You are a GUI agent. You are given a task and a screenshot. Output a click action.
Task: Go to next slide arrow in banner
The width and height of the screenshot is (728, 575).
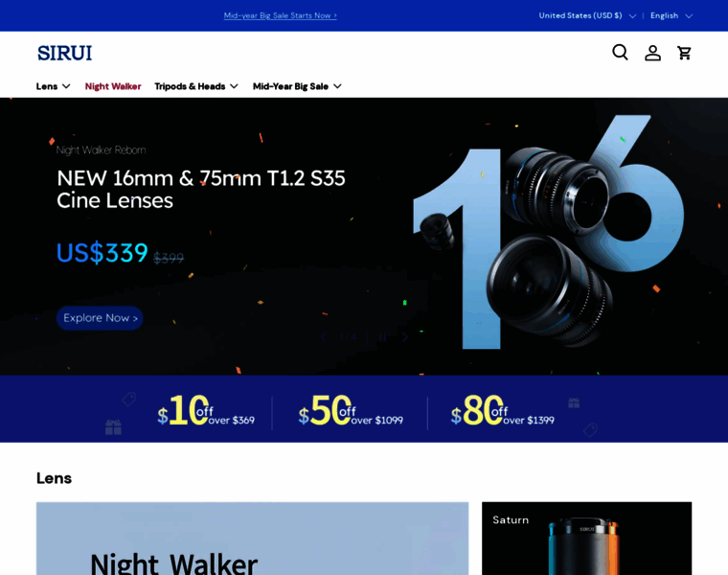[x=405, y=337]
